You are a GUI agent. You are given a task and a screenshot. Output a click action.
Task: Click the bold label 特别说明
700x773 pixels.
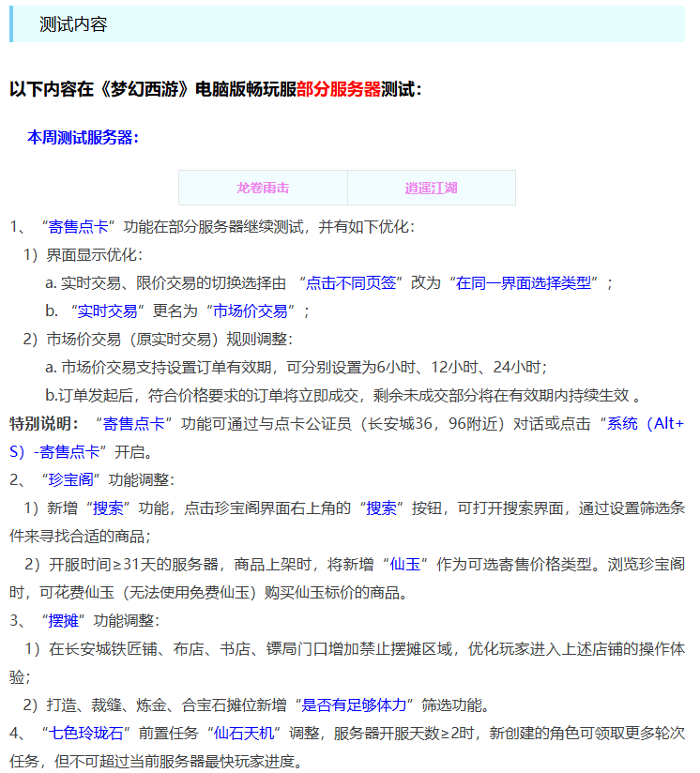tap(43, 423)
